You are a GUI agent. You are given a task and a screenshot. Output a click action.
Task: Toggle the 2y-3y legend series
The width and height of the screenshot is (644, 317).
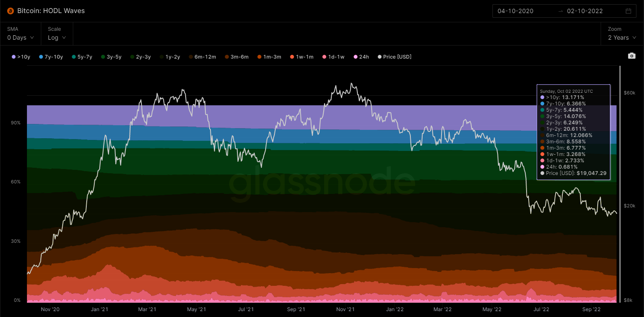pyautogui.click(x=140, y=56)
